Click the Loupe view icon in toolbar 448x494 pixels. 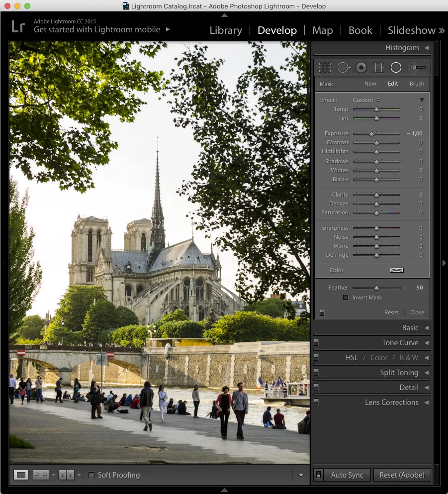point(21,475)
